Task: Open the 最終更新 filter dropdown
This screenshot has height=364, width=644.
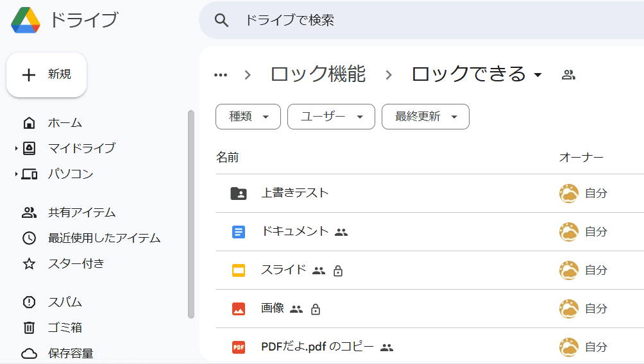Action: click(x=425, y=117)
